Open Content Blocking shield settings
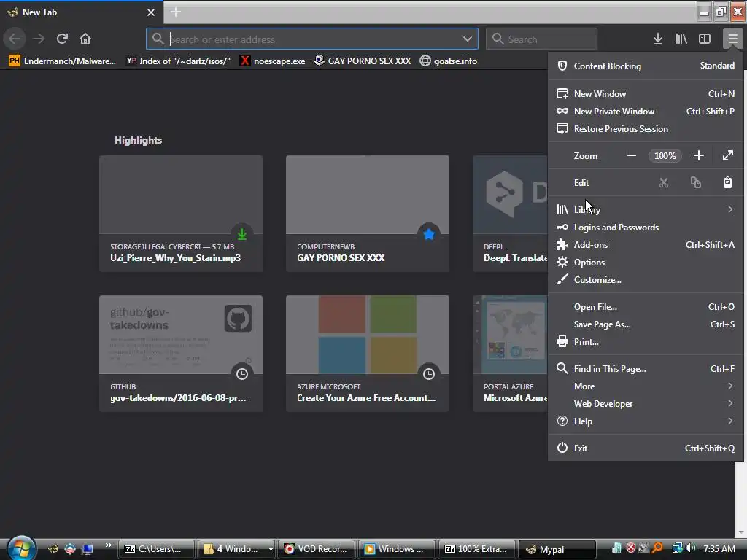747x560 pixels. coord(646,66)
